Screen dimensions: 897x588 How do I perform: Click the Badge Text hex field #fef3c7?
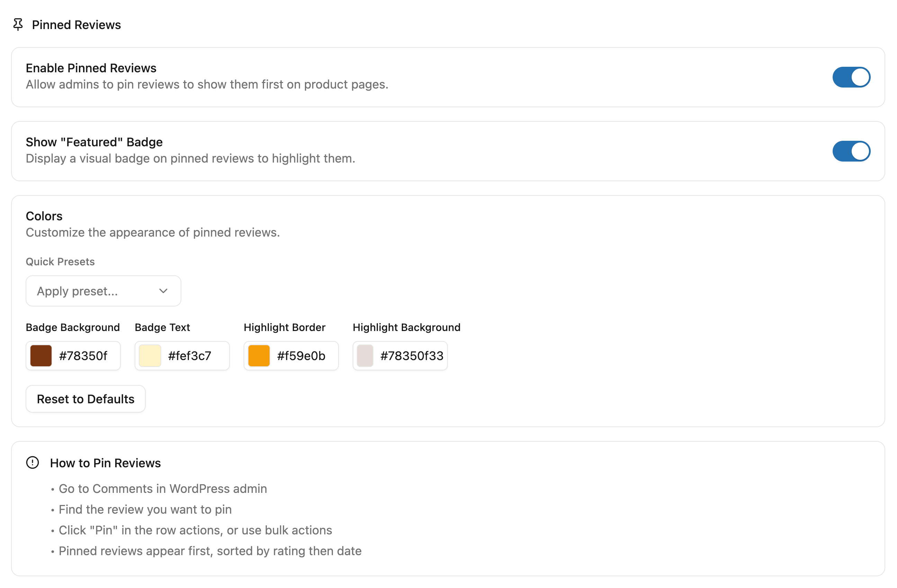click(190, 356)
